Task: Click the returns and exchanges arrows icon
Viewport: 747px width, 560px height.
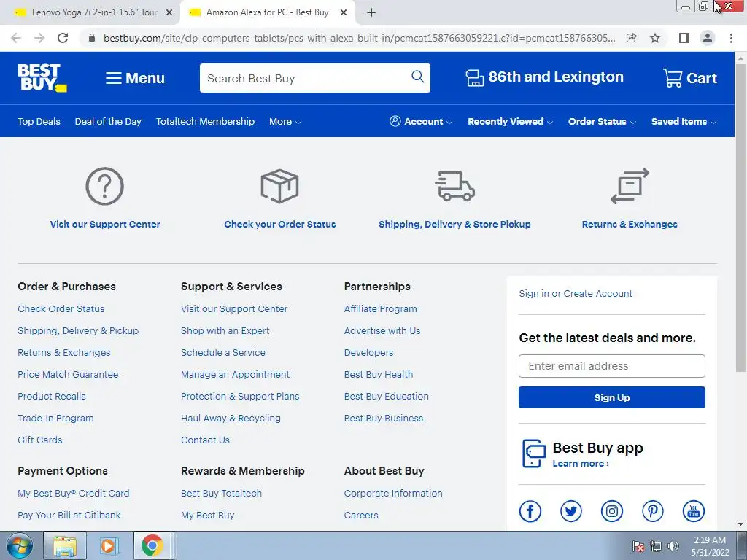Action: pyautogui.click(x=630, y=186)
